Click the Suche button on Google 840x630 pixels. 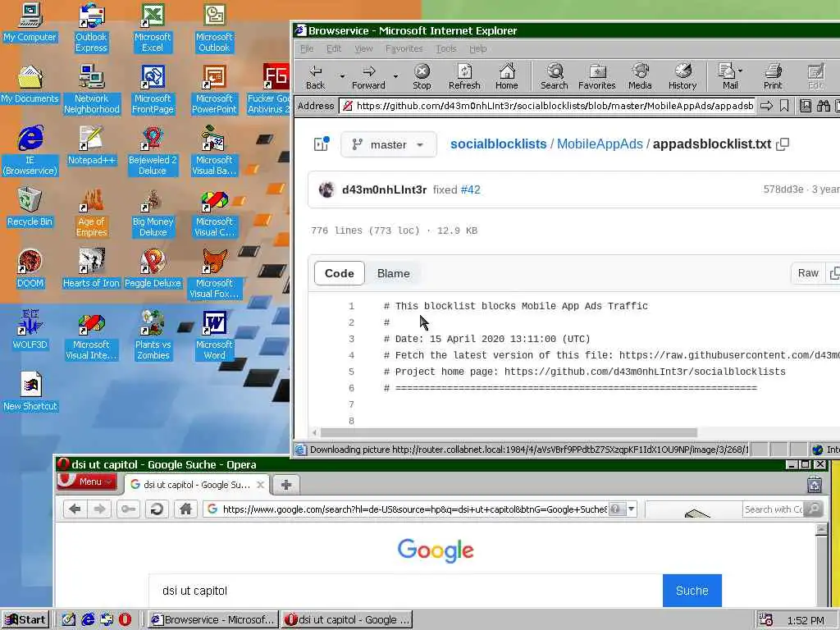692,591
